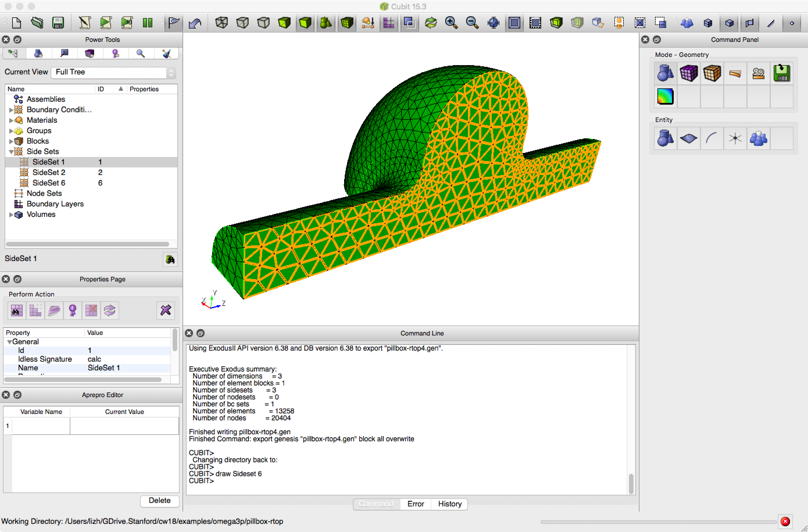Zoom in with the plus magnifier icon
This screenshot has width=808, height=532.
pos(451,23)
